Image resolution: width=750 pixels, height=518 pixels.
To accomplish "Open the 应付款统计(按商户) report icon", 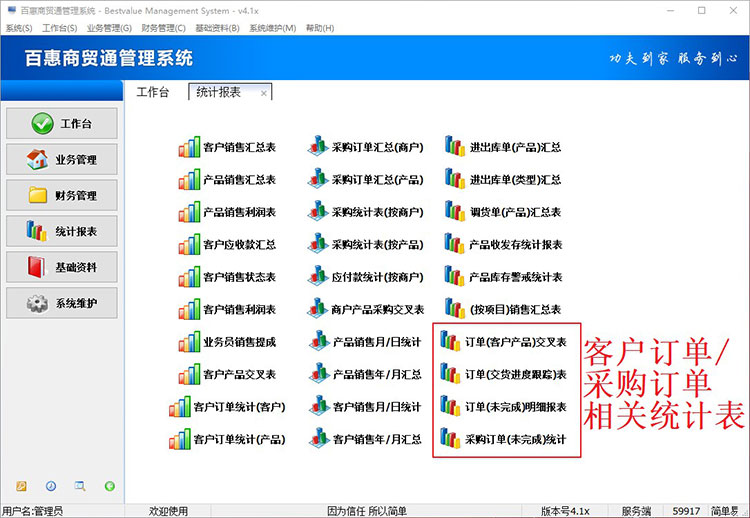I will (318, 276).
